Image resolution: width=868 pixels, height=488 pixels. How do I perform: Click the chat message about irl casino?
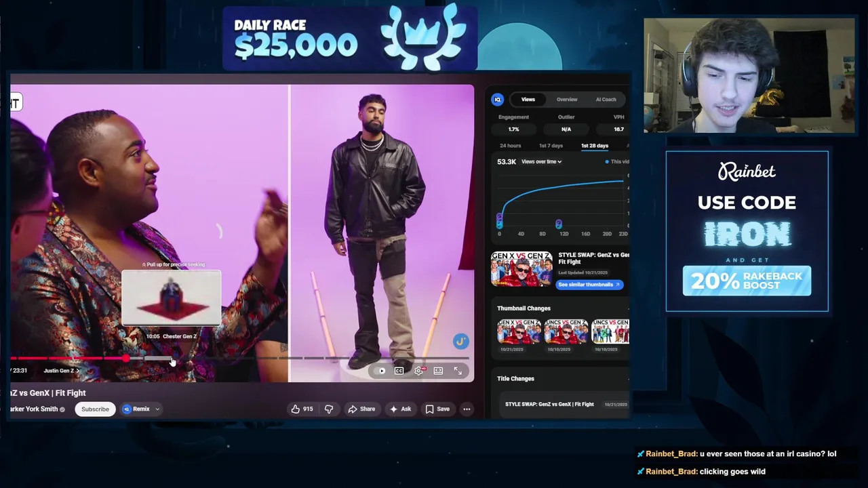point(768,454)
